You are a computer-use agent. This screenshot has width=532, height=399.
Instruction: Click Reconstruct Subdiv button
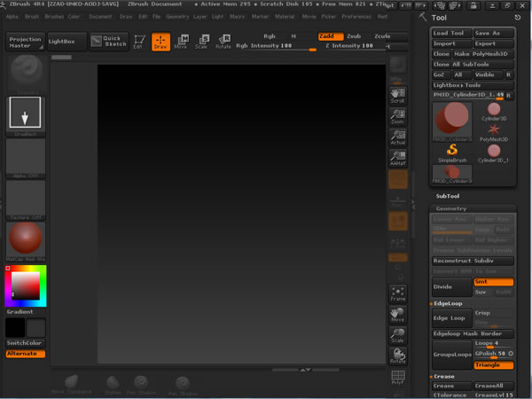point(473,261)
